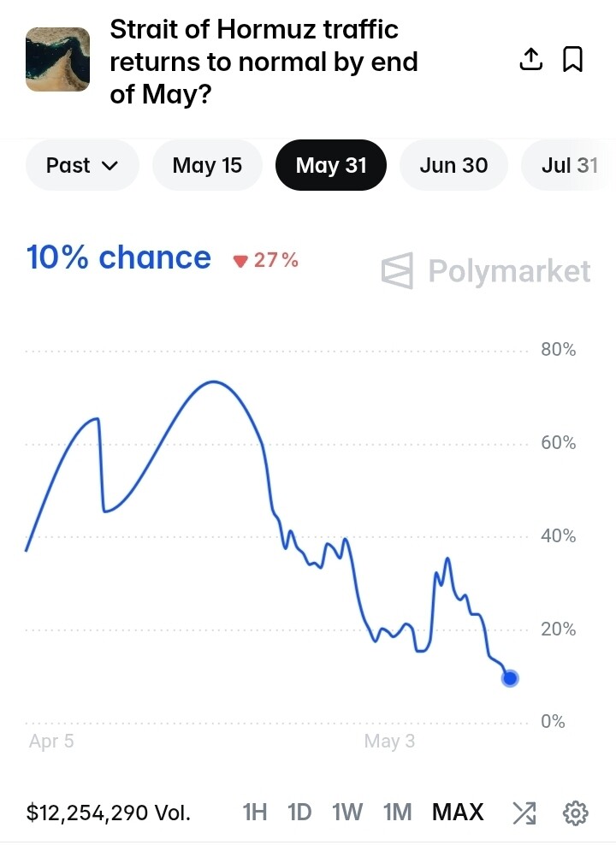Set chart range to 1H
This screenshot has width=616, height=857.
tap(255, 813)
